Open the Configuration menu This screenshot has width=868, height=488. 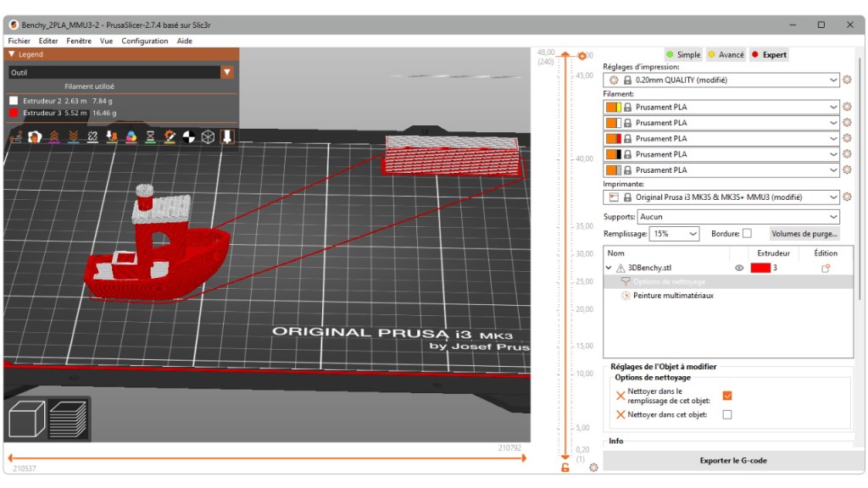(x=144, y=41)
